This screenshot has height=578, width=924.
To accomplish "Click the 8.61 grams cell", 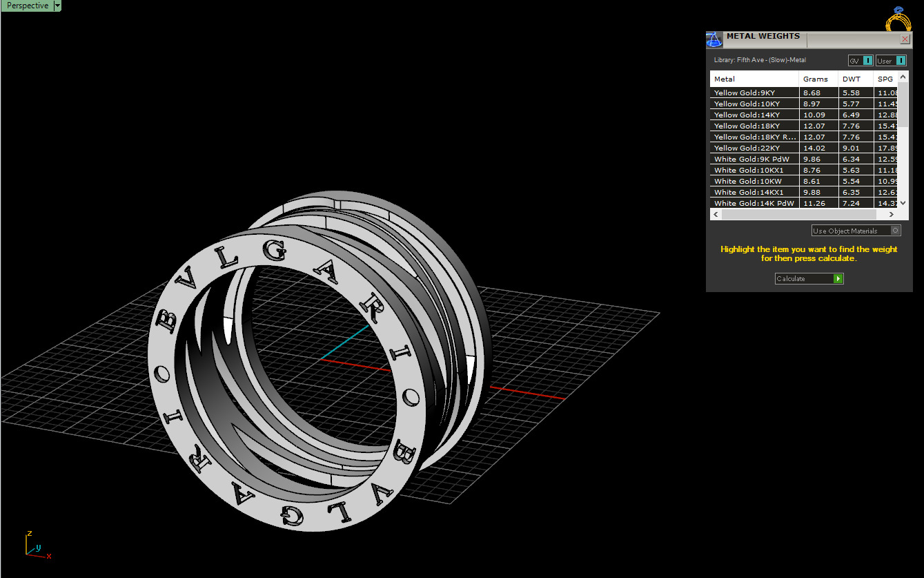I will [x=818, y=181].
